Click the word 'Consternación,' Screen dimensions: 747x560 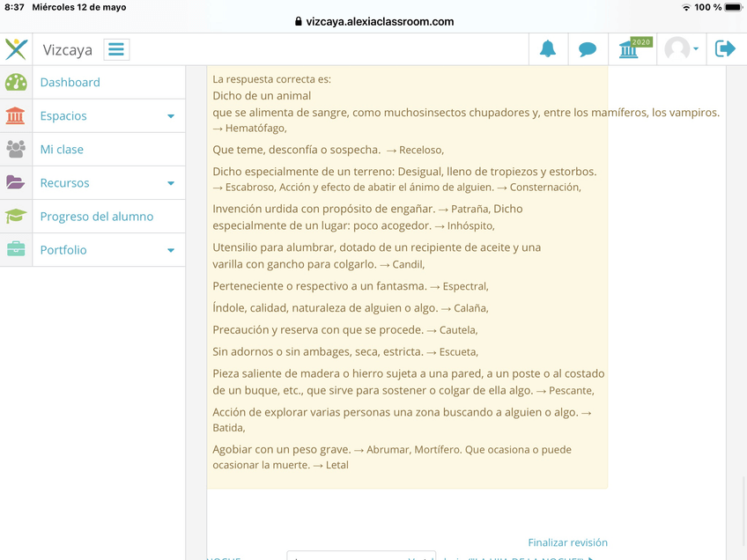tap(545, 188)
